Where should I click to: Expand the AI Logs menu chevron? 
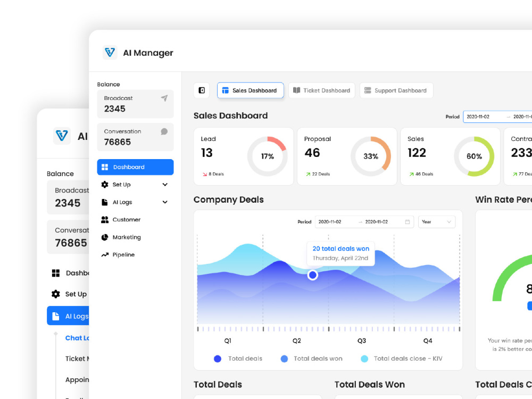165,202
